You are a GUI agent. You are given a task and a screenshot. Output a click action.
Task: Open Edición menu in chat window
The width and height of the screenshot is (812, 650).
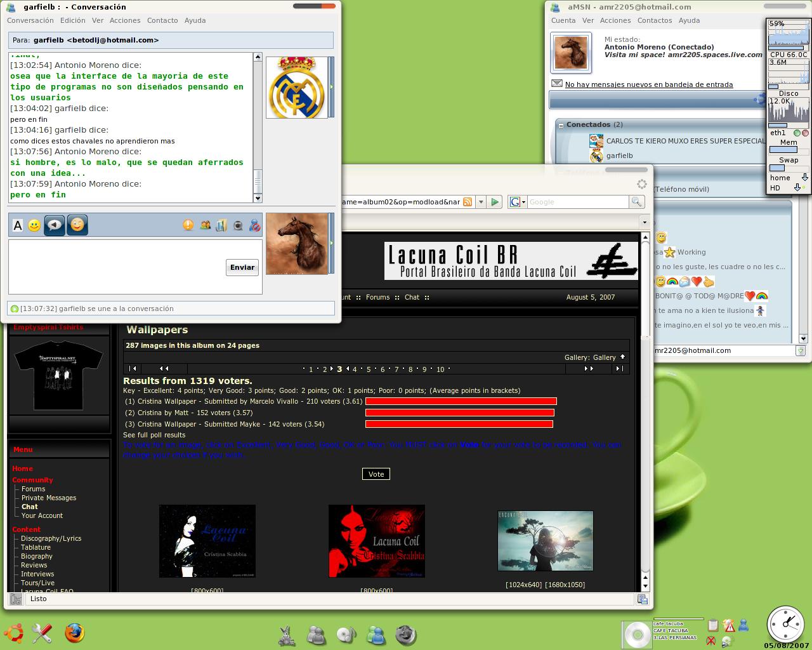(73, 20)
